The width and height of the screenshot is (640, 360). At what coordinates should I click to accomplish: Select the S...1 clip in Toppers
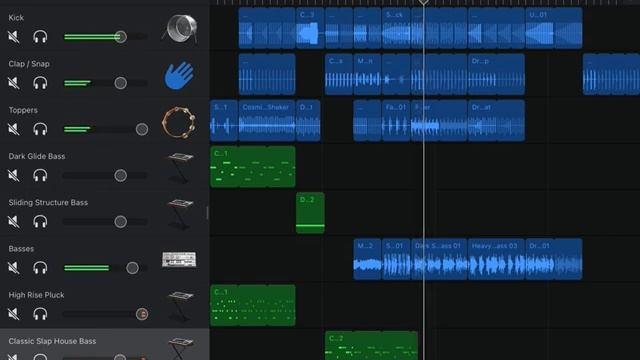[224, 121]
